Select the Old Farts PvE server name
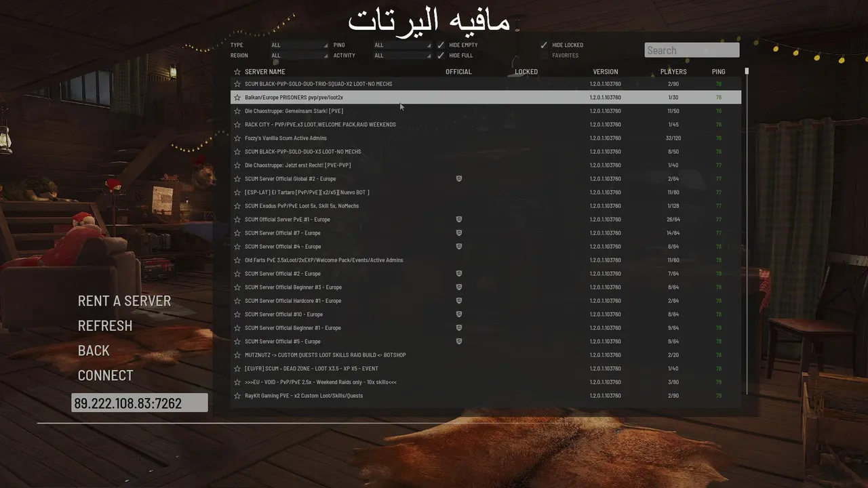This screenshot has height=488, width=868. coord(324,260)
